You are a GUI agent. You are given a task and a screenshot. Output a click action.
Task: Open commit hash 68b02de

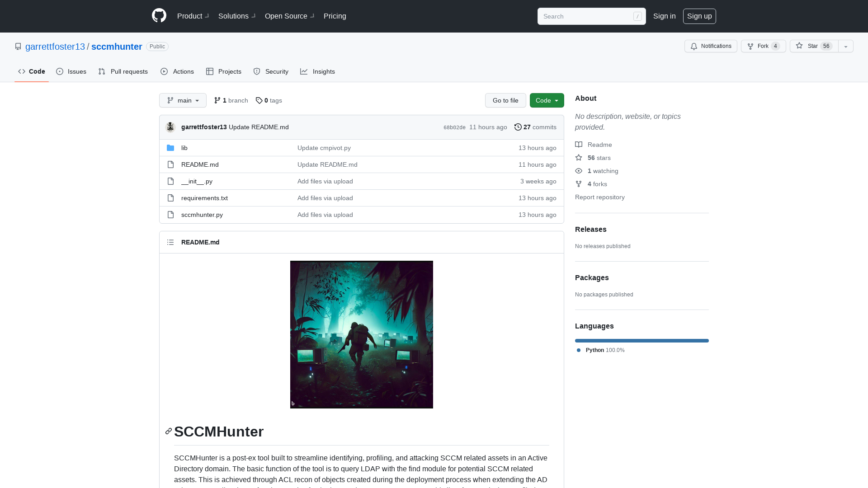pos(454,127)
